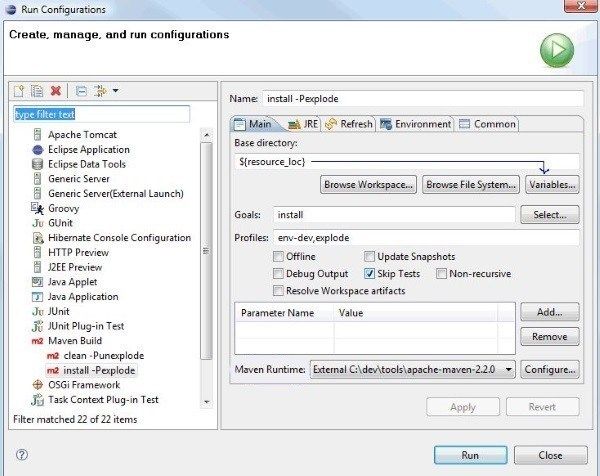Click the Eclipse Data Tools database icon
This screenshot has height=476, width=600.
click(38, 164)
